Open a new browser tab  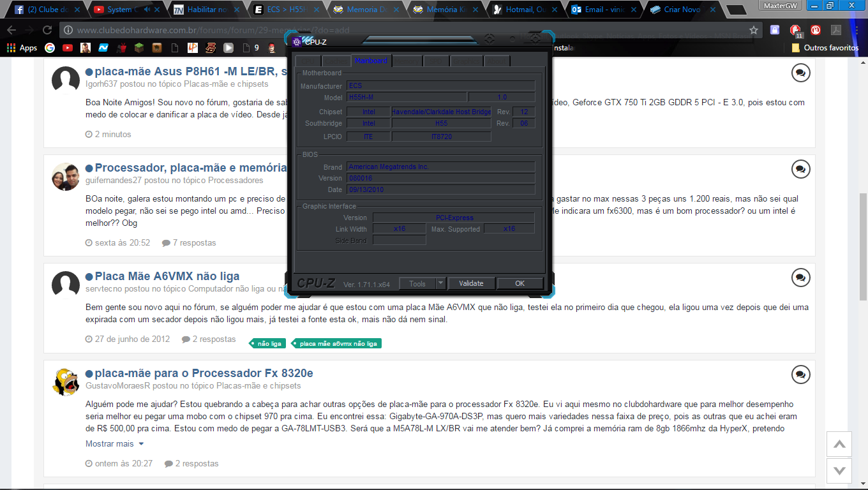coord(736,10)
